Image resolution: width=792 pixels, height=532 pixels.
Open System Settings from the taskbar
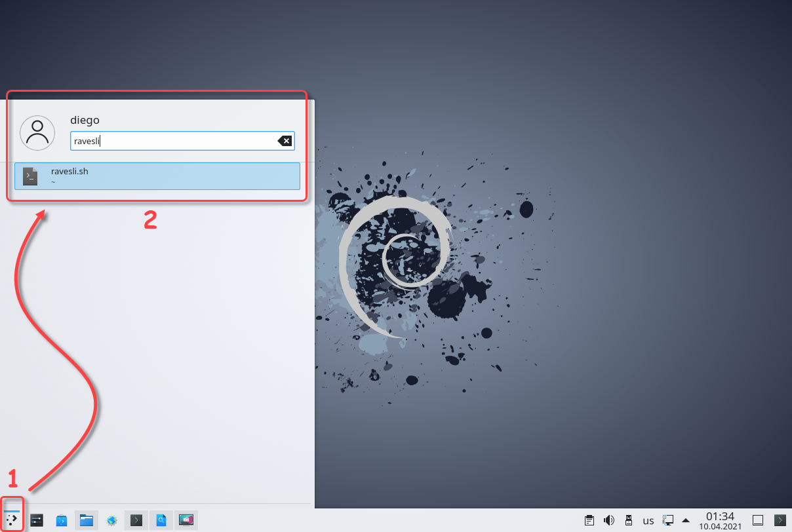point(37,521)
